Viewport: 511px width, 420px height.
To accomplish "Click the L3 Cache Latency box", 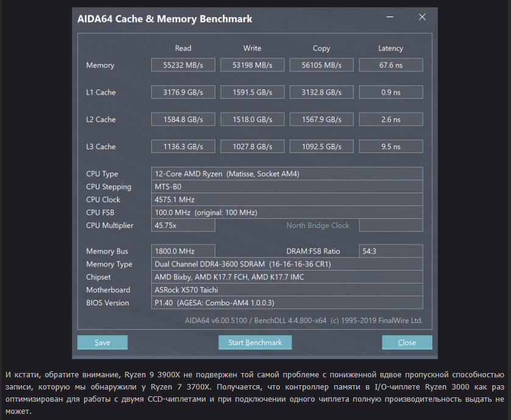I will point(391,147).
